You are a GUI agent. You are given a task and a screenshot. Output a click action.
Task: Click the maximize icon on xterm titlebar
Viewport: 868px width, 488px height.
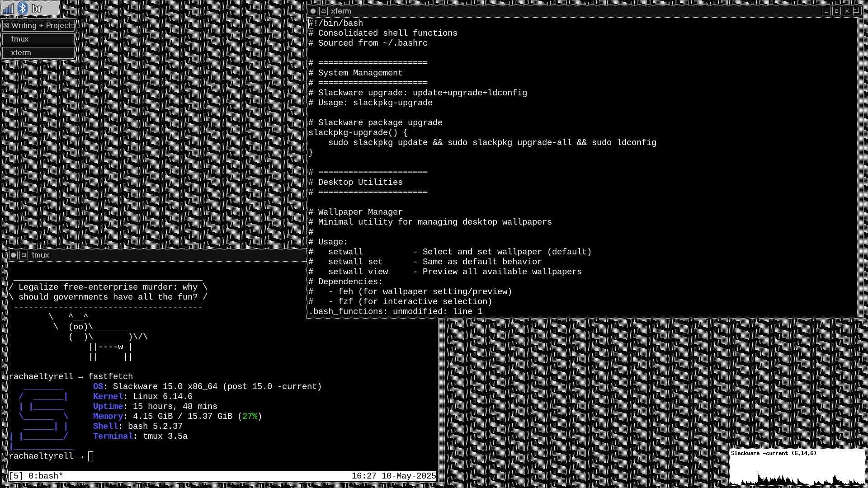click(x=836, y=11)
